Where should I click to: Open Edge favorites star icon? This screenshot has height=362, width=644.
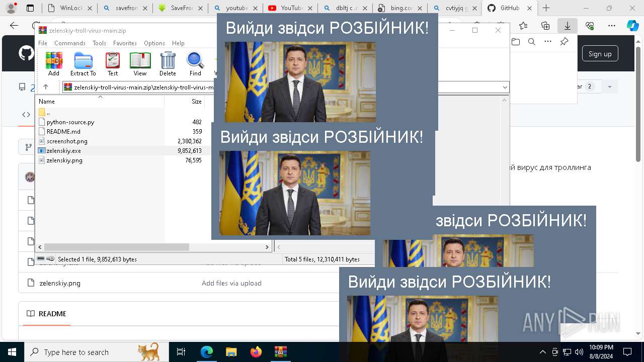tap(523, 26)
